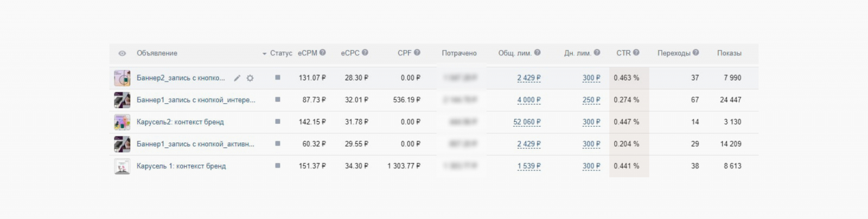The height and width of the screenshot is (219, 868).
Task: Edit the 52 060 ₽ total limit
Action: tap(527, 122)
